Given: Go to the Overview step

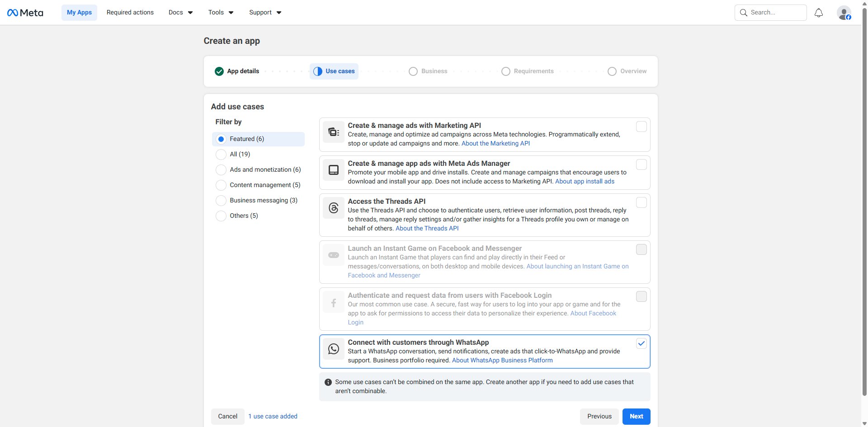Looking at the screenshot, I should pyautogui.click(x=627, y=71).
